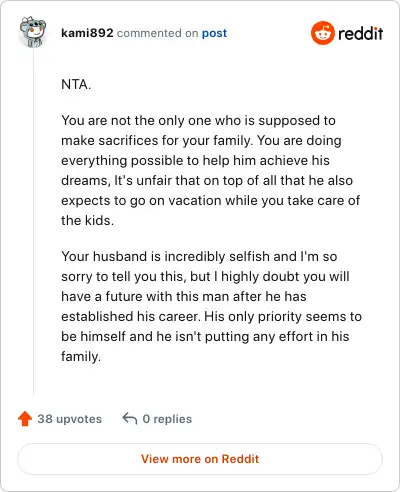
Task: Open kami892's Snoo avatar
Action: 32,32
